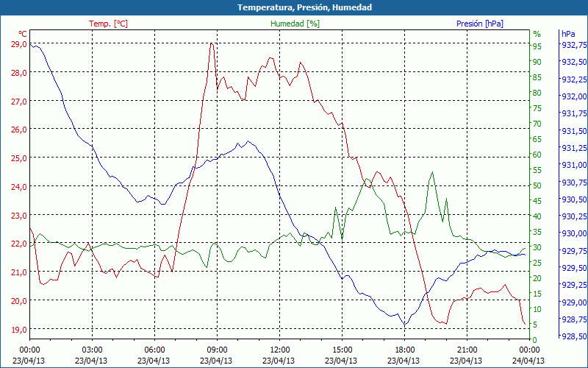Click the '25' humidity axis value
This screenshot has height=368, width=588.
[537, 263]
